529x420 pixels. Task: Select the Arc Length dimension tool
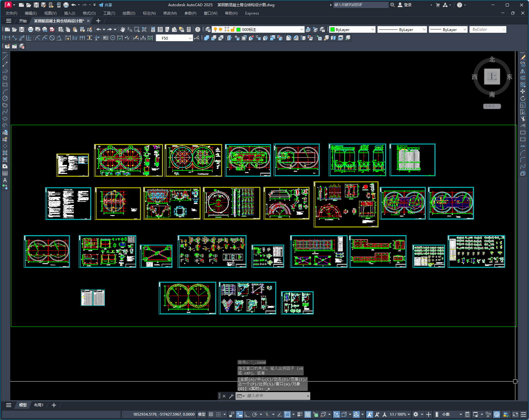[22, 38]
